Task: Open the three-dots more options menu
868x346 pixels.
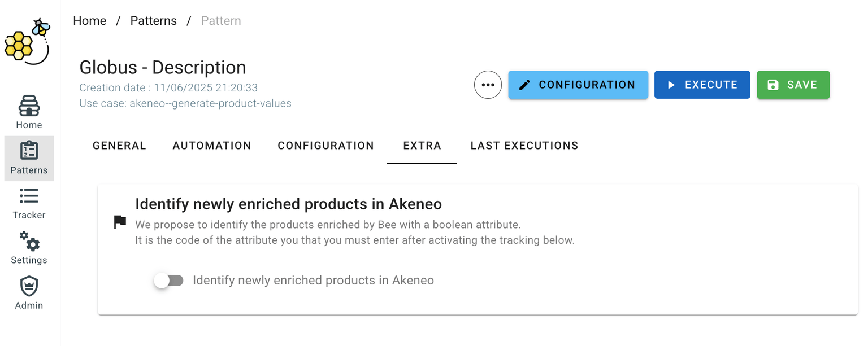Action: (x=488, y=85)
